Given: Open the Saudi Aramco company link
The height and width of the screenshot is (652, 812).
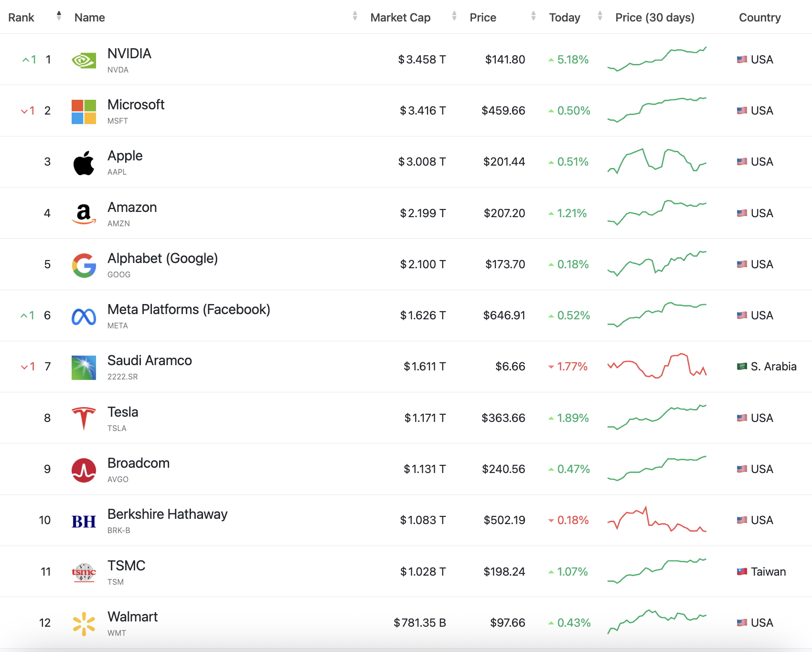Looking at the screenshot, I should tap(150, 360).
